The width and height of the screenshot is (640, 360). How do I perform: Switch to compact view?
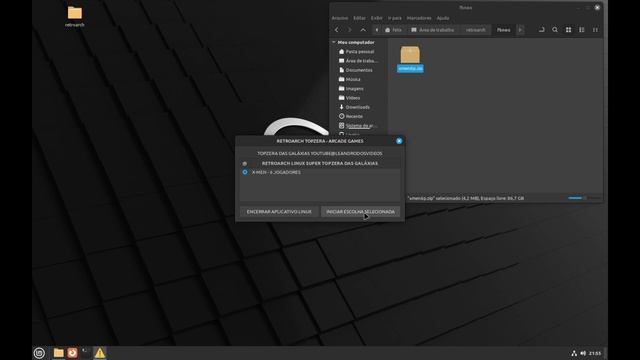(595, 30)
